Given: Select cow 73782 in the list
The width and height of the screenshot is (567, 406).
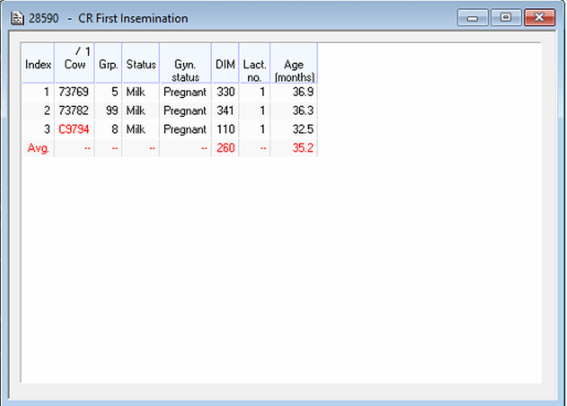Looking at the screenshot, I should click(x=73, y=110).
